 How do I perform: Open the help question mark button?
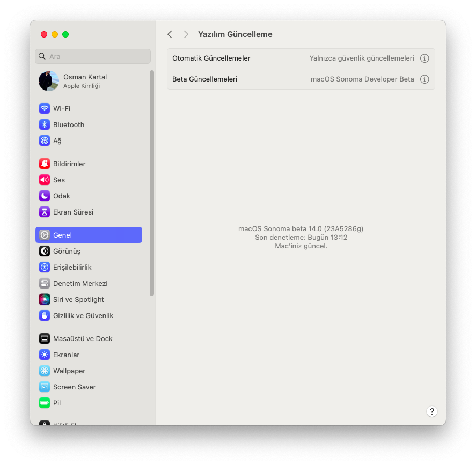pos(432,411)
